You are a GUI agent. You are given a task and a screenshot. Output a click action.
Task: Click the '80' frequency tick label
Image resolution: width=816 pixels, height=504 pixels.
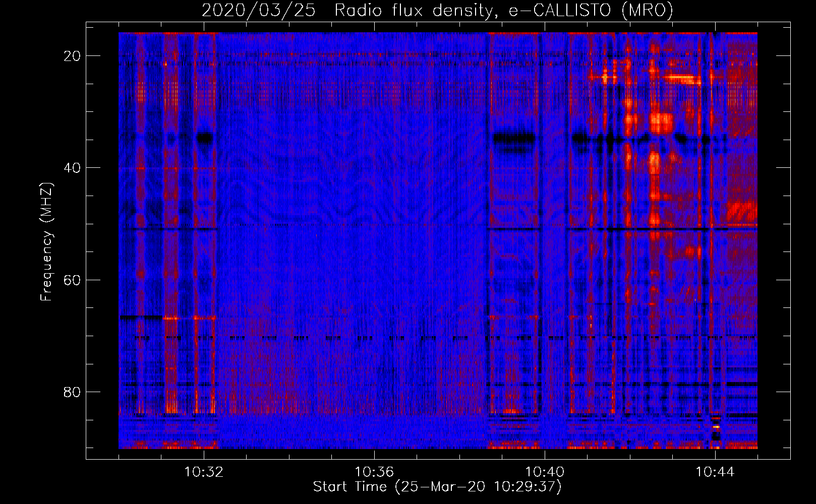tap(73, 392)
